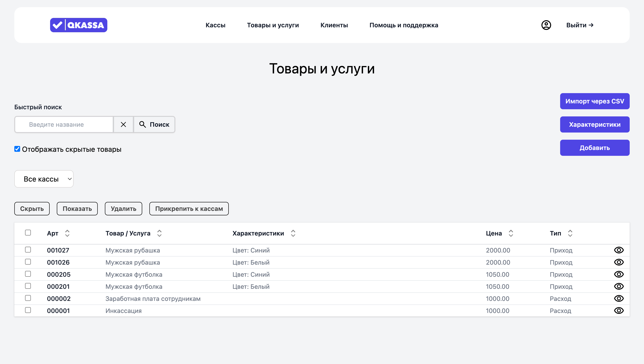Sort by Тип column arrows

click(x=570, y=233)
